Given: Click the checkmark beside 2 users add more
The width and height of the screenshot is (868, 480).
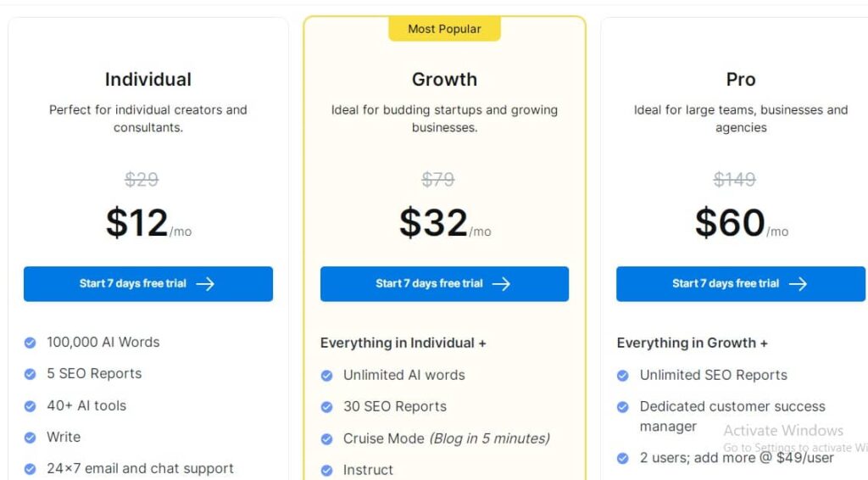Looking at the screenshot, I should 623,458.
